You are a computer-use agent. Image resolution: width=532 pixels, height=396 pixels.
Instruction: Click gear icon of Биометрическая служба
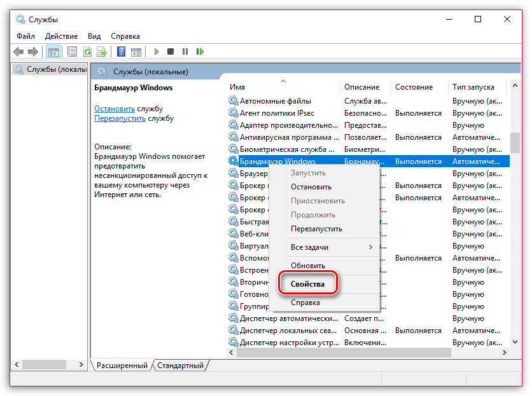tap(233, 149)
